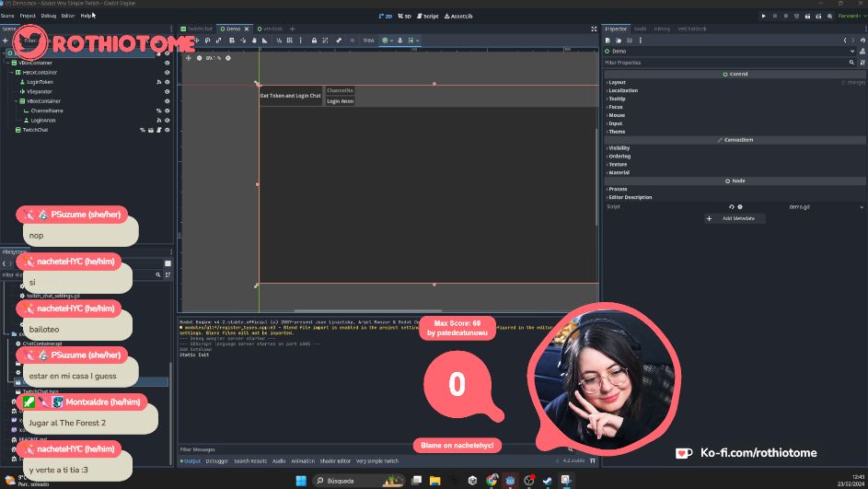Switch to the Script workspace
This screenshot has height=489, width=868.
[x=427, y=16]
